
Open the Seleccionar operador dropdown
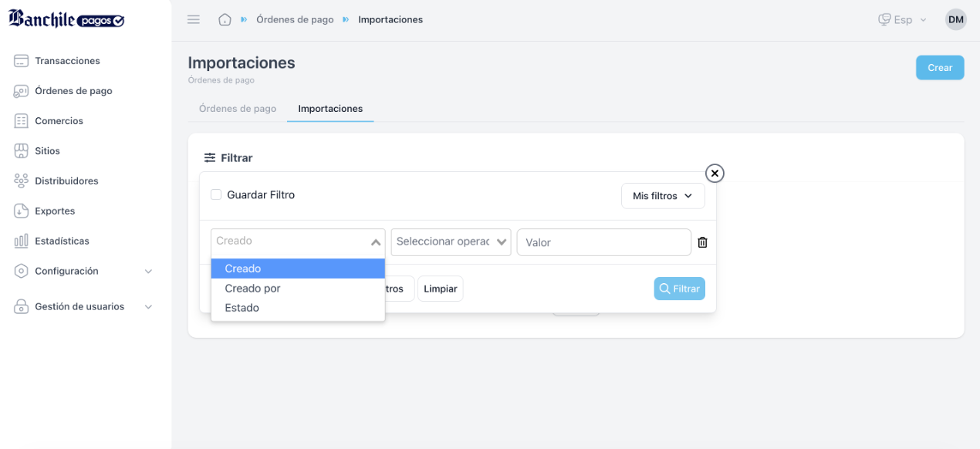pos(451,242)
